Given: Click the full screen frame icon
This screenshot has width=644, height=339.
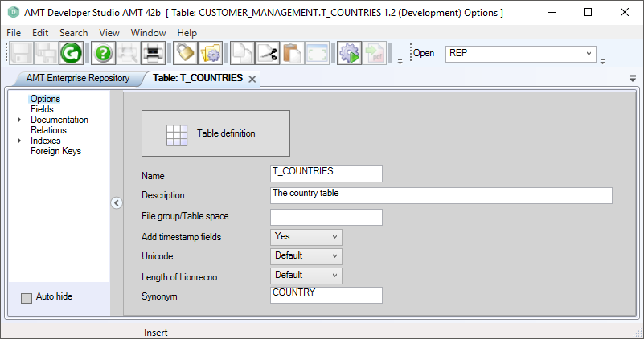Looking at the screenshot, I should [317, 53].
